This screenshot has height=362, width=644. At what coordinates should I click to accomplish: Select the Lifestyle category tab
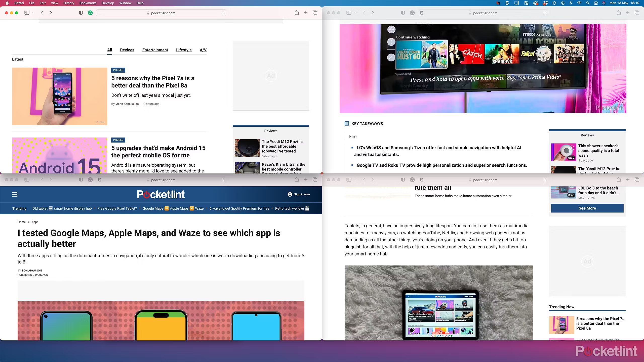point(184,50)
